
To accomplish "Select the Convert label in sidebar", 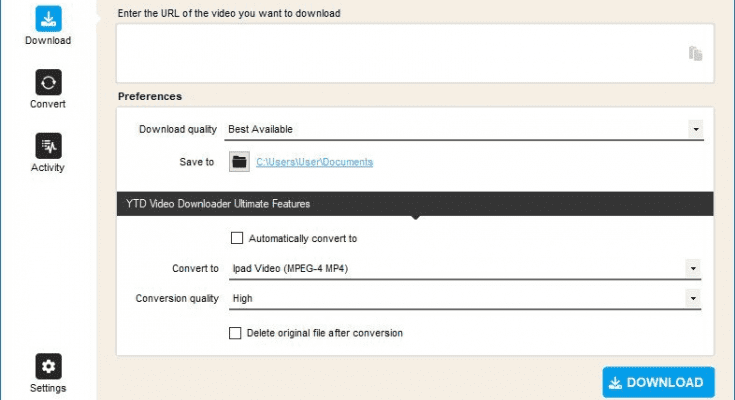I will pyautogui.click(x=48, y=104).
